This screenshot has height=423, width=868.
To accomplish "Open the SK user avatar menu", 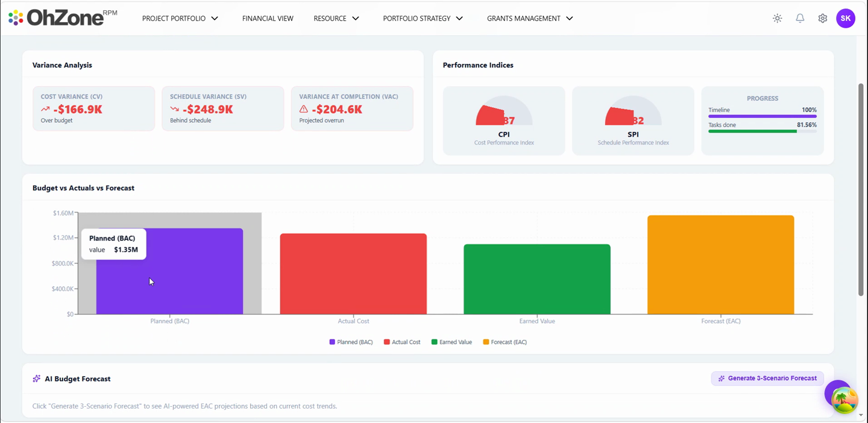I will (846, 18).
